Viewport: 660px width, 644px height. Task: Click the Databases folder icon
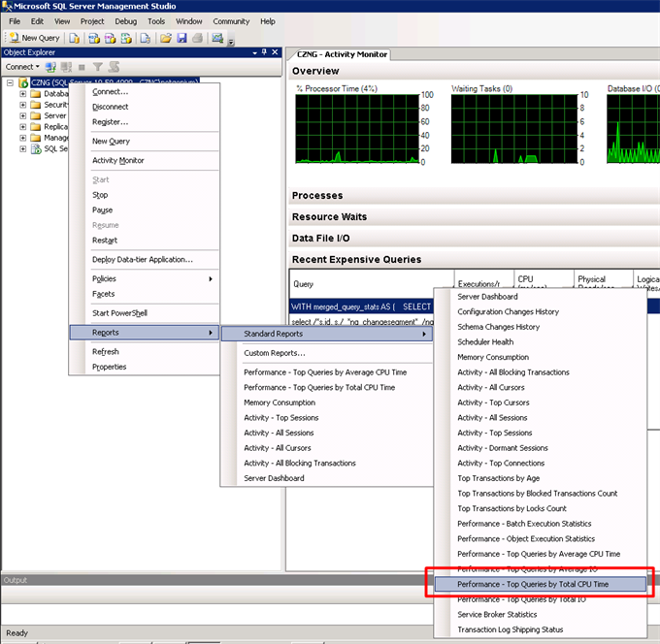coord(36,94)
